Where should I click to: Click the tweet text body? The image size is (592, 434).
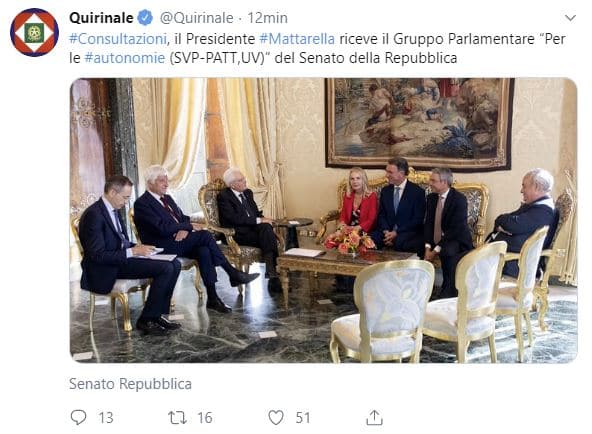[317, 48]
